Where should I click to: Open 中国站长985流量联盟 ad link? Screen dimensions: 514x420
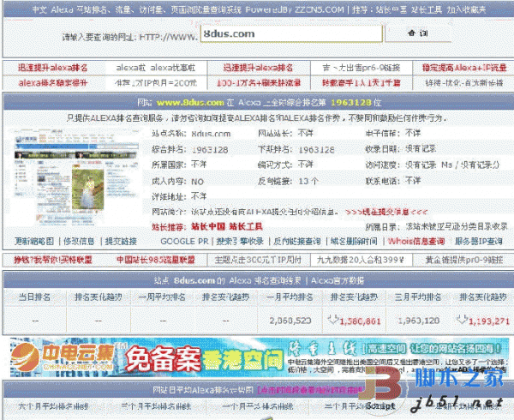point(156,260)
